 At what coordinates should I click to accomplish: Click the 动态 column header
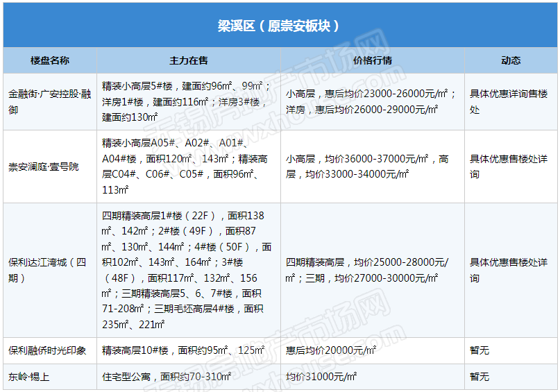tap(511, 60)
